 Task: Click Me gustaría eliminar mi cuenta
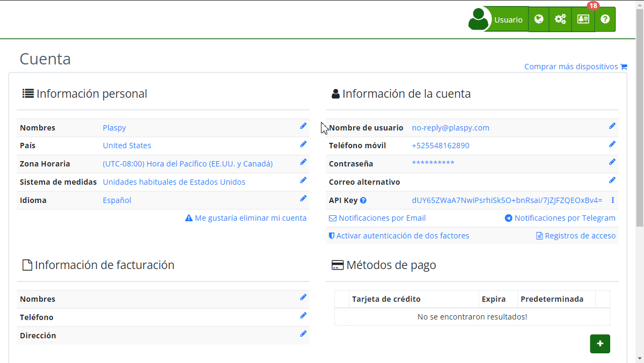click(x=246, y=218)
